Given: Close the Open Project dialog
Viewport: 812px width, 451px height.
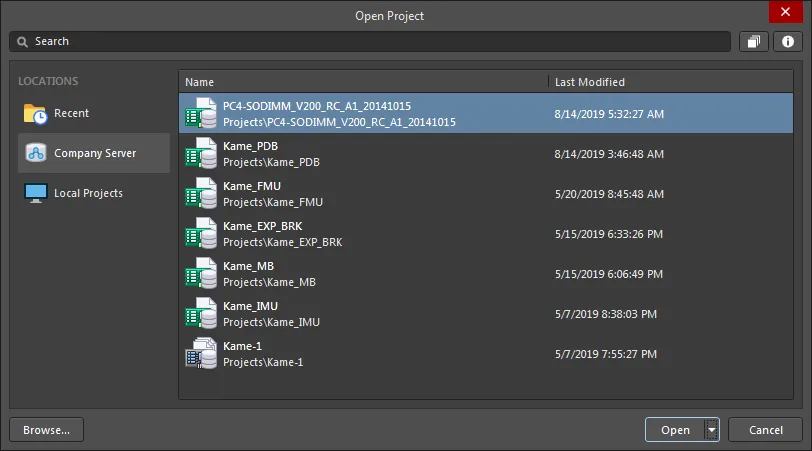Looking at the screenshot, I should tap(785, 12).
